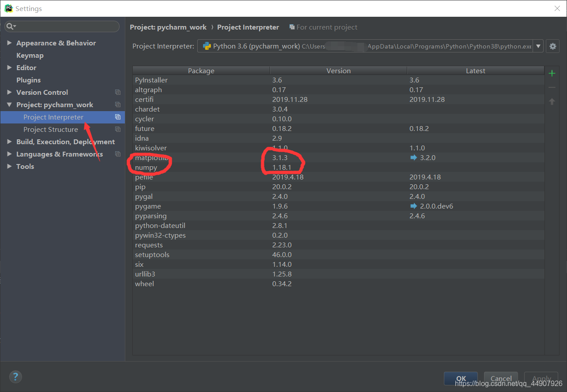Select the chardet package row
The height and width of the screenshot is (392, 567).
338,109
